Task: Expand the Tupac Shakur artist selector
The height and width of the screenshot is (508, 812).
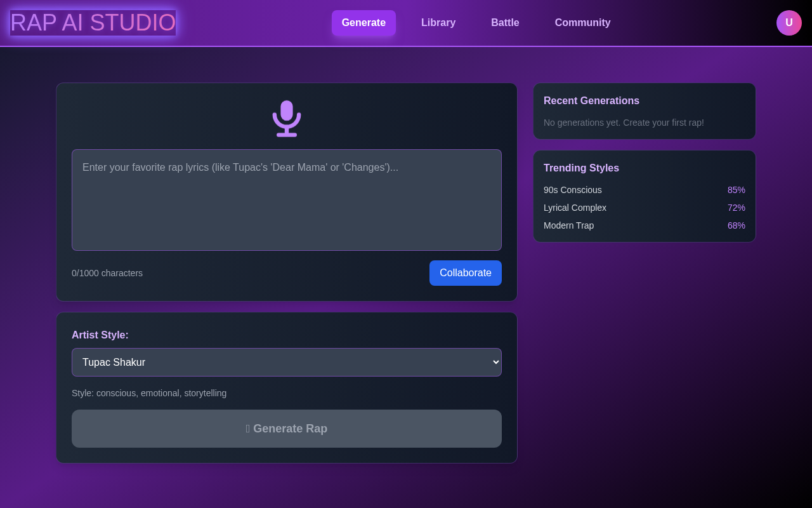Action: coord(287,362)
